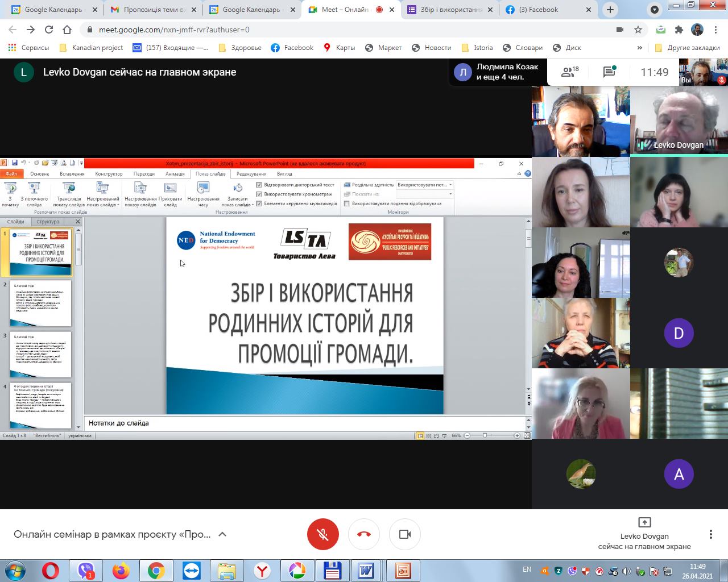Viewport: 728px width, 582px height.
Task: Switch to the Рецензування ribbon tab
Action: (251, 174)
